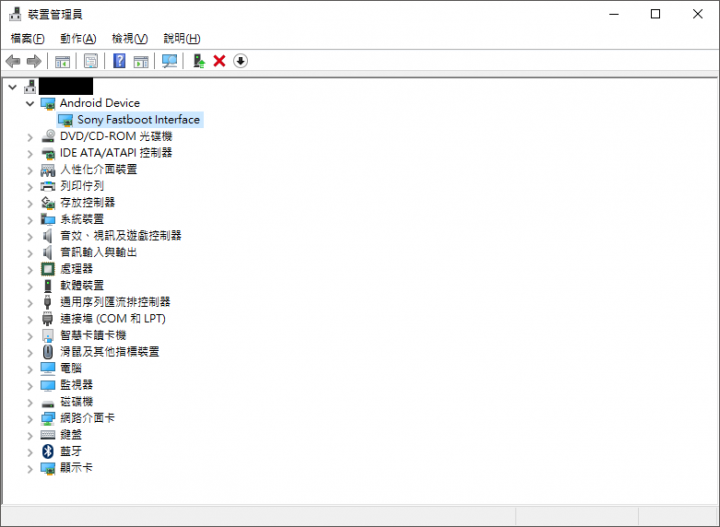
Task: Select the 連接埠 (COM 和 LPT) label
Action: (113, 318)
